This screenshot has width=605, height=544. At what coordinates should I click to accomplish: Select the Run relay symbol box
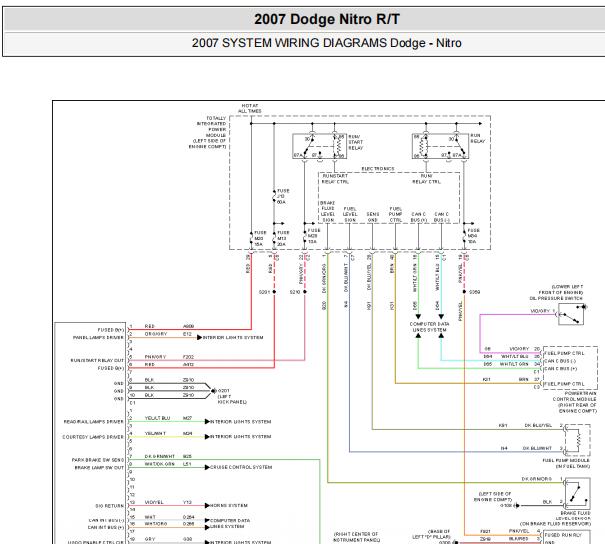pos(440,146)
